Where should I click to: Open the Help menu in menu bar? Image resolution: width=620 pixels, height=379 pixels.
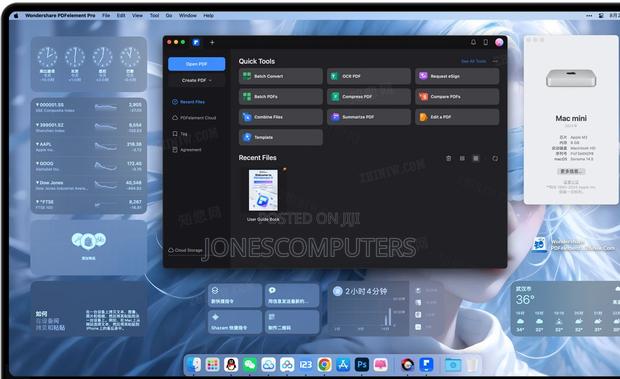(x=208, y=15)
